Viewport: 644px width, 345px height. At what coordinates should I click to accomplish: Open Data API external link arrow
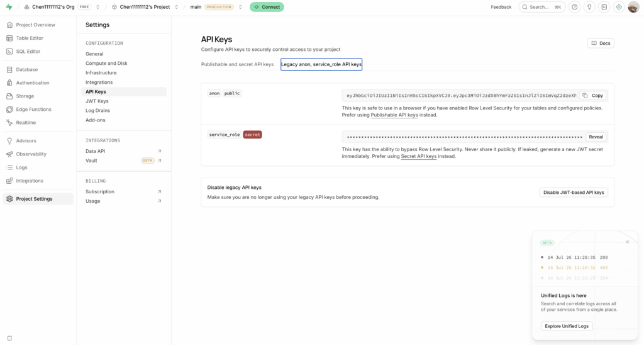coord(159,151)
